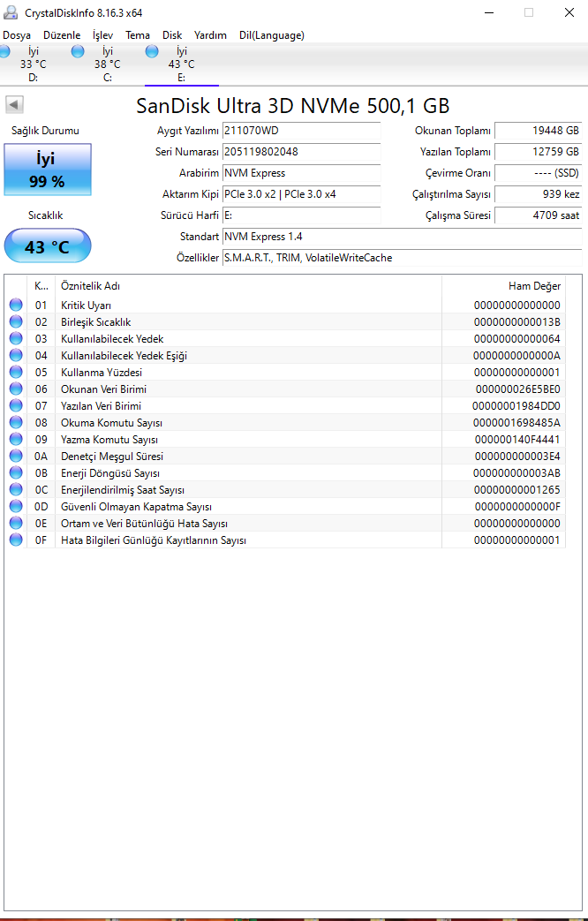
Task: Click the status orb for Kritik Uyarı
Action: pos(16,305)
